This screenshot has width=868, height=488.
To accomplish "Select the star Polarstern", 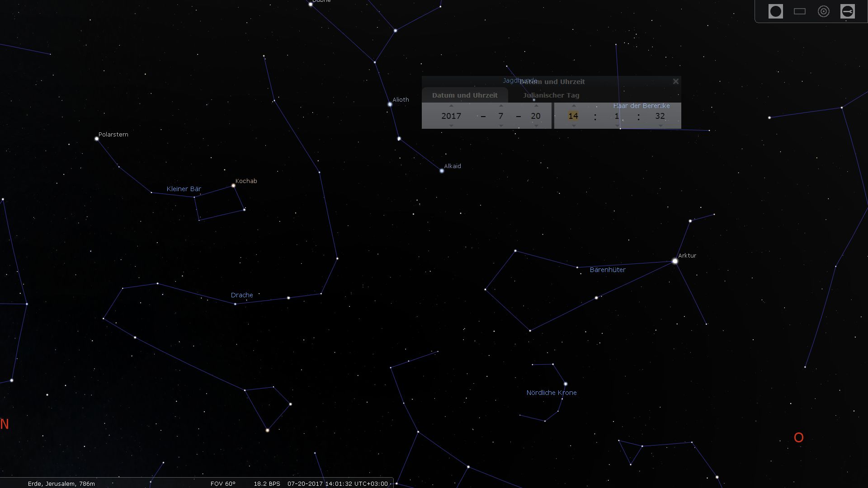I will (97, 139).
